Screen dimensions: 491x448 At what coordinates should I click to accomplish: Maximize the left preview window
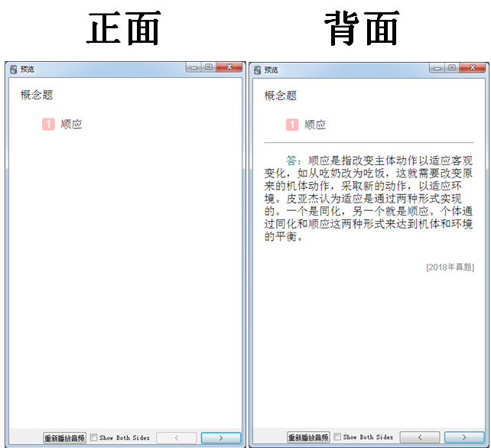tap(209, 67)
